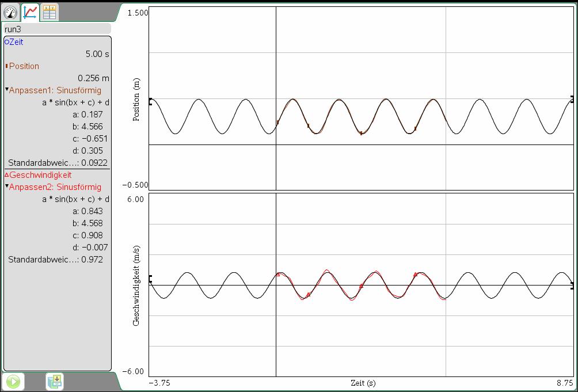Edit the -3.75 x-axis minimum value
This screenshot has height=392, width=578.
click(159, 383)
